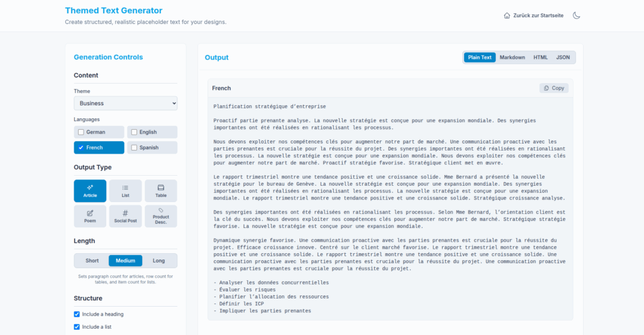This screenshot has height=335, width=644.
Task: Uncheck Include a heading
Action: [x=77, y=314]
